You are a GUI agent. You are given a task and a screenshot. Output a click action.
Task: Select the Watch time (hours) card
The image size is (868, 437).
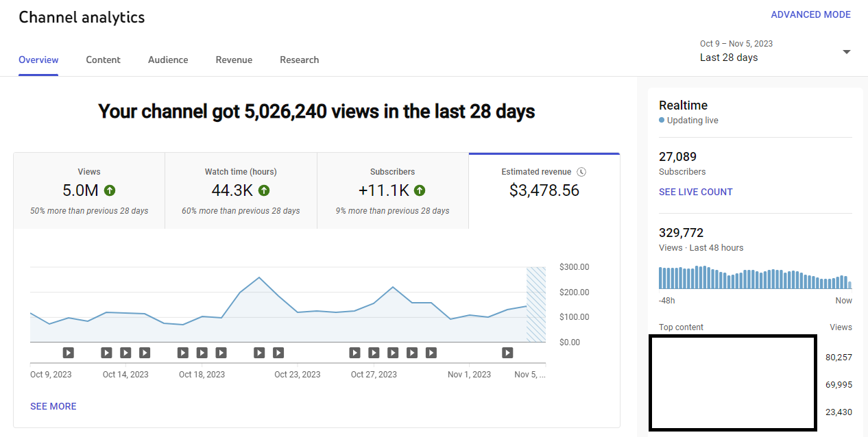[x=241, y=190]
